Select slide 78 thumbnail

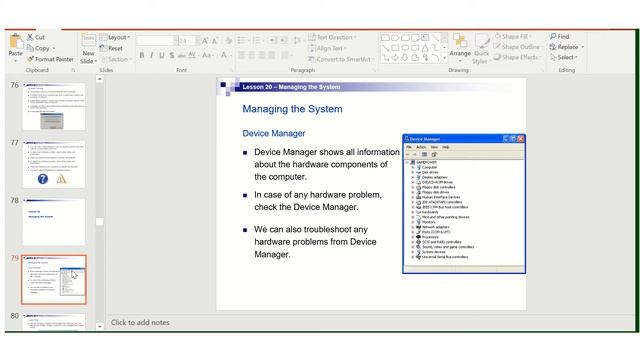pyautogui.click(x=53, y=222)
